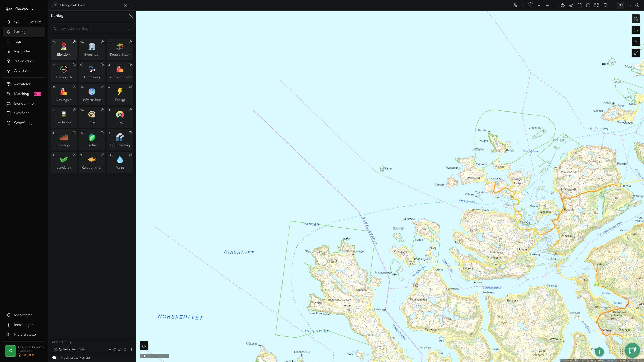Click the camera screenshot icon
This screenshot has height=362, width=644.
click(x=588, y=5)
